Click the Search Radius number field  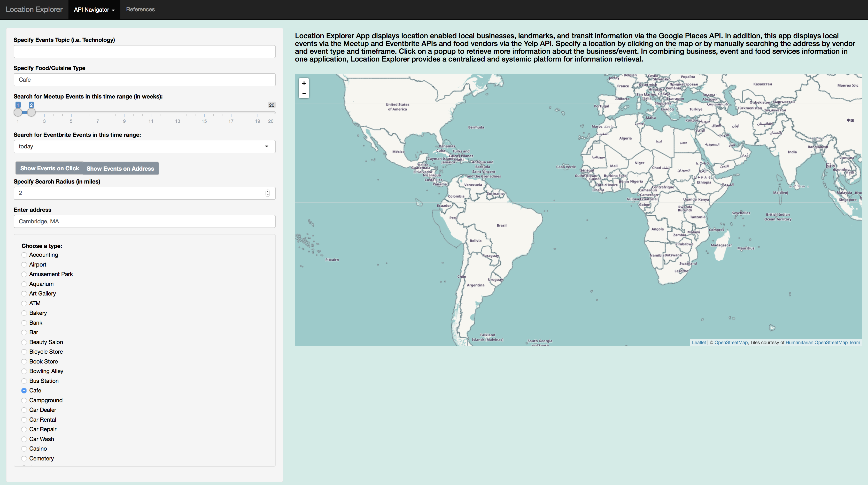click(145, 193)
